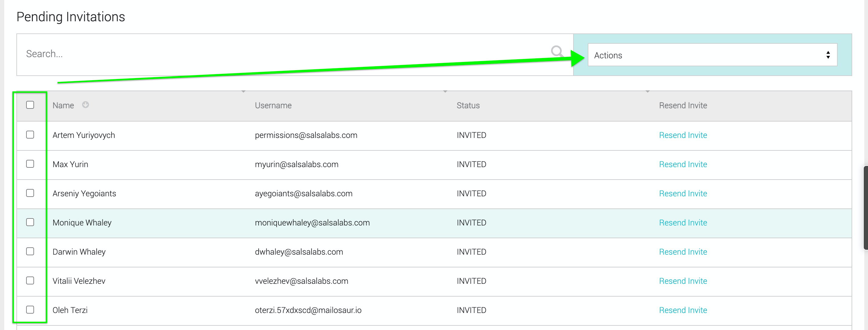Check the Oleh Terzi row checkbox
The image size is (868, 330).
coord(30,310)
